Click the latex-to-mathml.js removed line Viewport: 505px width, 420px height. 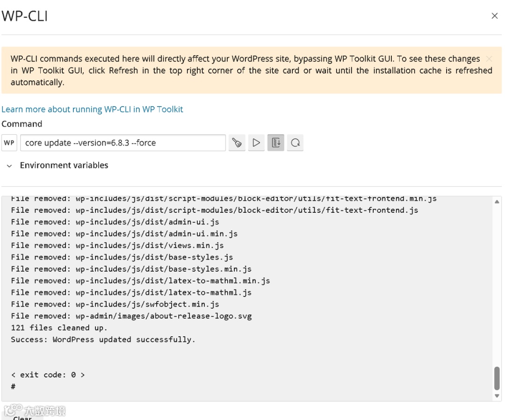pos(131,292)
